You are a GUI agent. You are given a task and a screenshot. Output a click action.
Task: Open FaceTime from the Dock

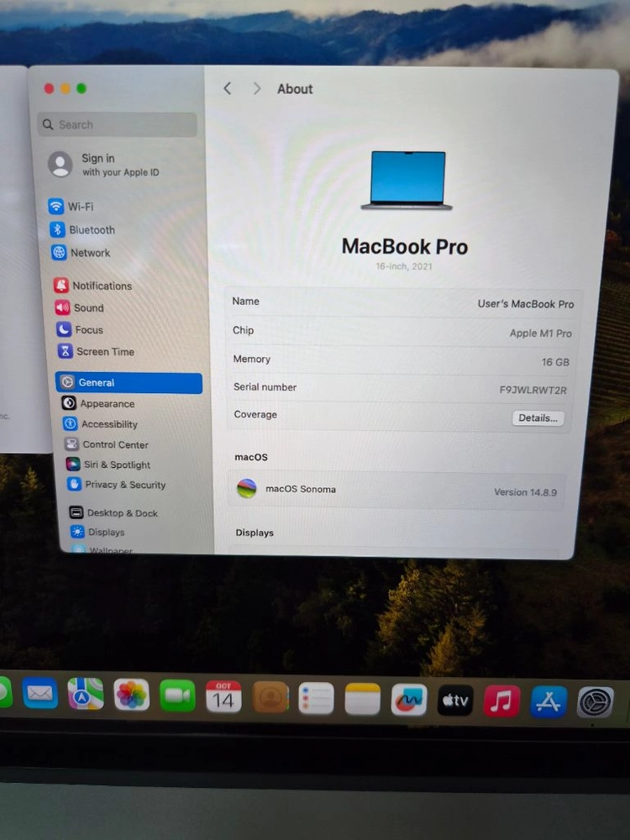click(x=178, y=696)
